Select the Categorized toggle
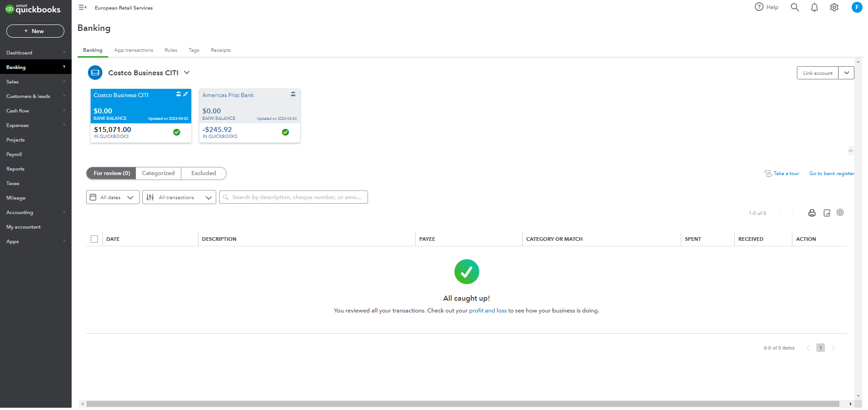The width and height of the screenshot is (868, 410). [x=158, y=173]
